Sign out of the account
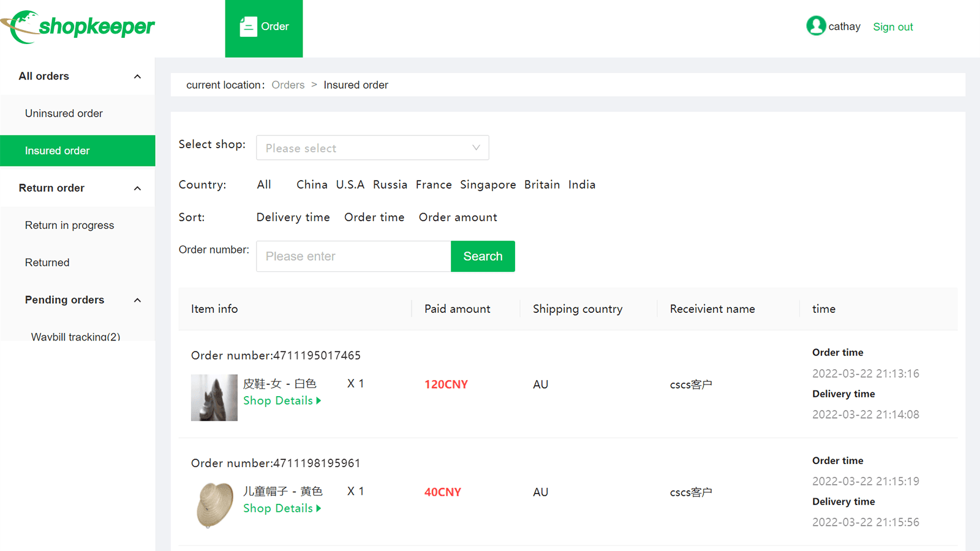Image resolution: width=980 pixels, height=551 pixels. (x=892, y=27)
